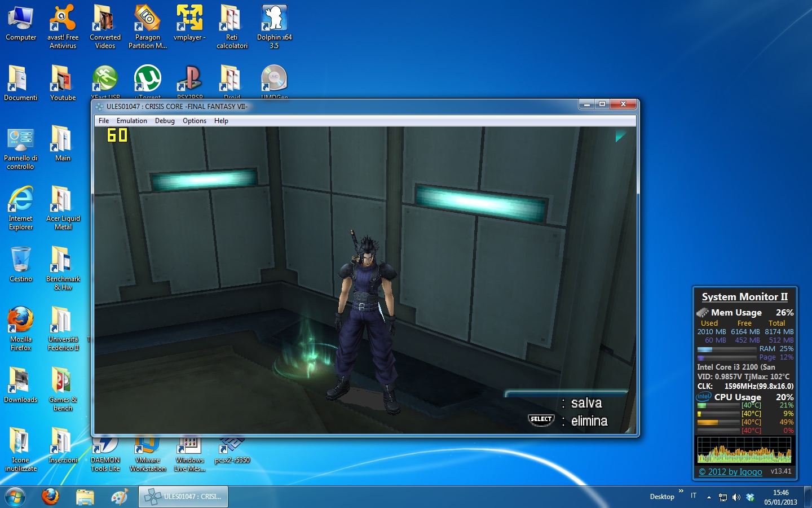This screenshot has width=812, height=508.
Task: Click the "© 2012 by Igogo" link
Action: (x=730, y=472)
